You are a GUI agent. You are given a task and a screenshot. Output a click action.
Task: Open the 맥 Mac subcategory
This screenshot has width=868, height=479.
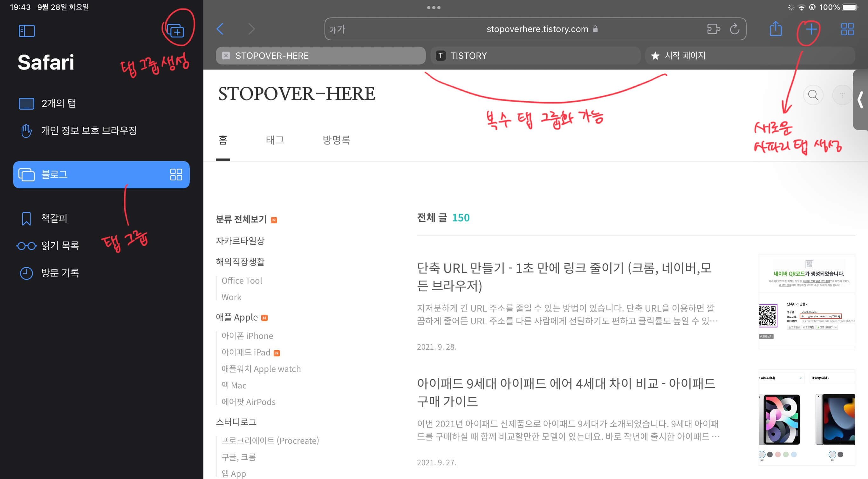coord(234,385)
